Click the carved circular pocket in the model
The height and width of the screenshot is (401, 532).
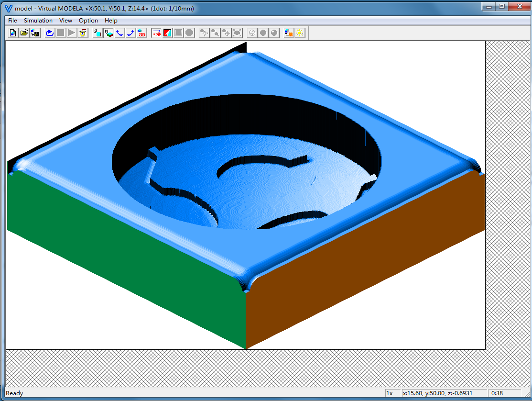click(x=247, y=161)
